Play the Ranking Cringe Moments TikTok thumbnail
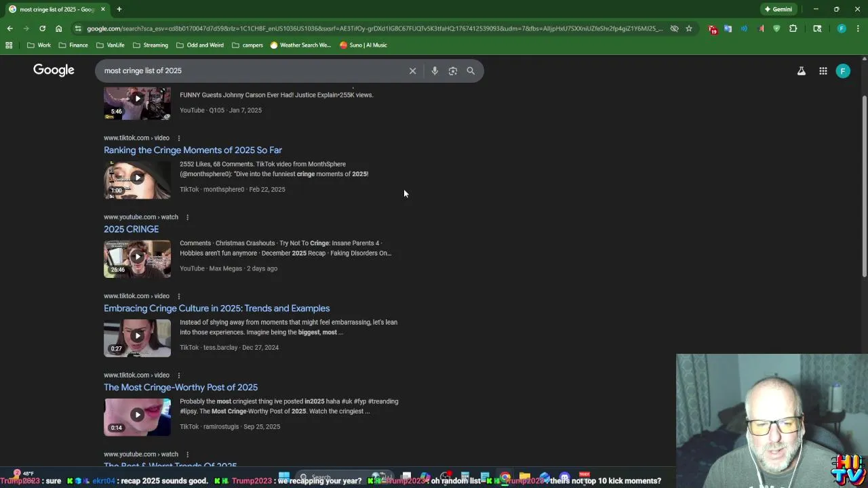 point(137,180)
